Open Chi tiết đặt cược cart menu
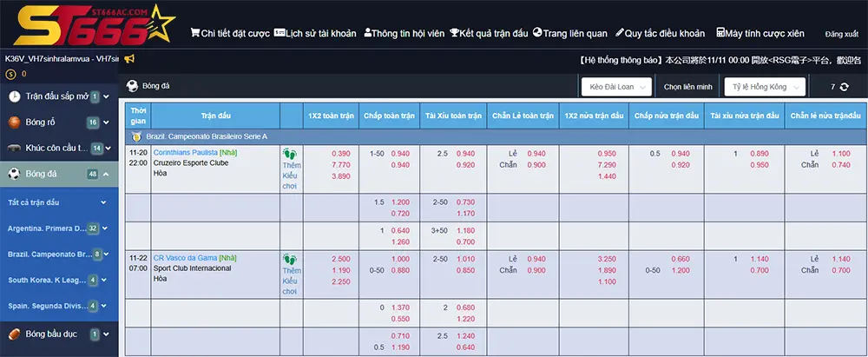This screenshot has height=357, width=868. coord(230,33)
